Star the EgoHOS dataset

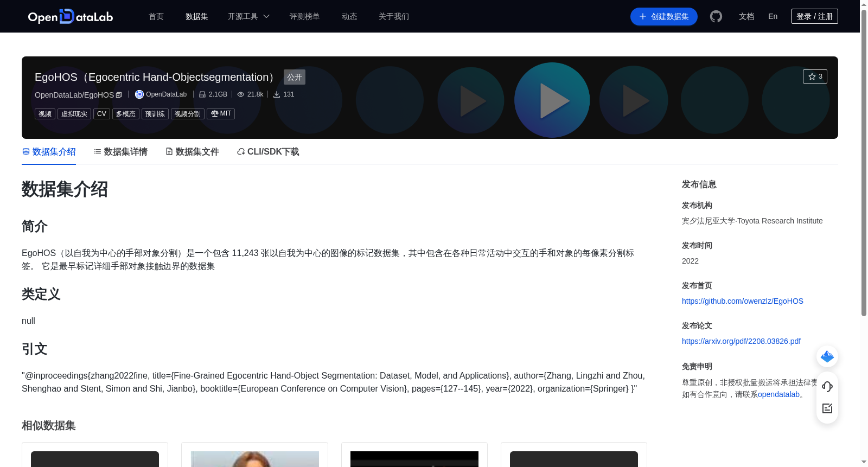tap(815, 76)
